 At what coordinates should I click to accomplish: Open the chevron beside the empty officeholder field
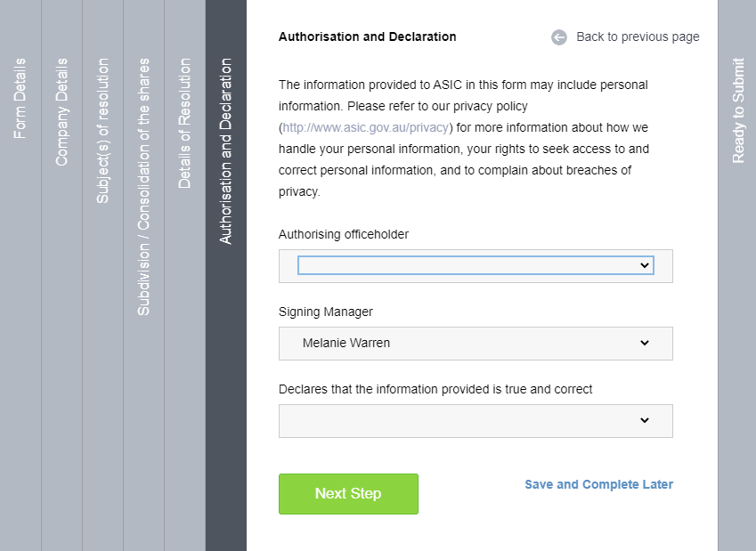646,264
